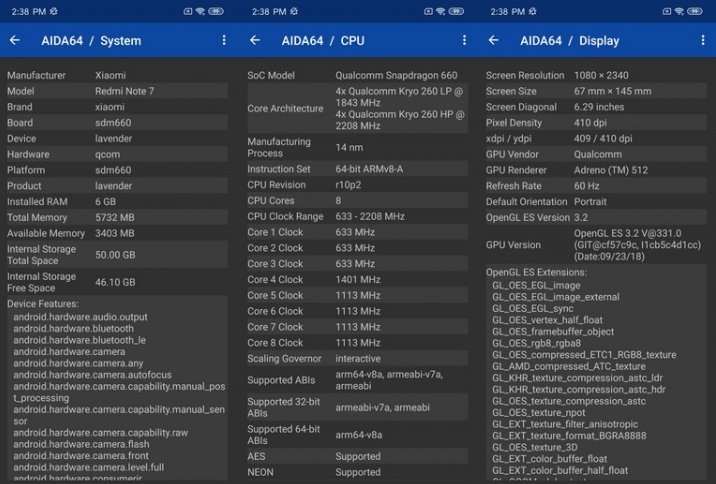The image size is (716, 484).
Task: Select GL_OES_texture_3D extension entry
Action: click(x=535, y=447)
